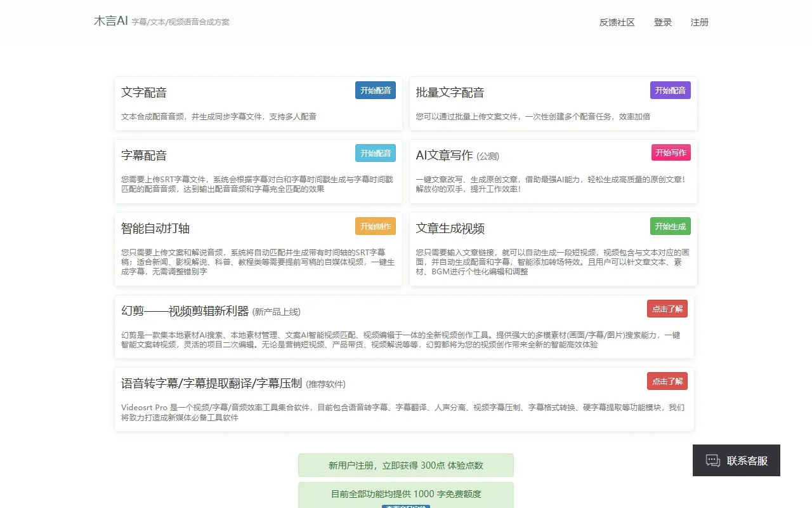This screenshot has width=812, height=508.
Task: Click the 木言AI logo in the header
Action: pos(110,21)
